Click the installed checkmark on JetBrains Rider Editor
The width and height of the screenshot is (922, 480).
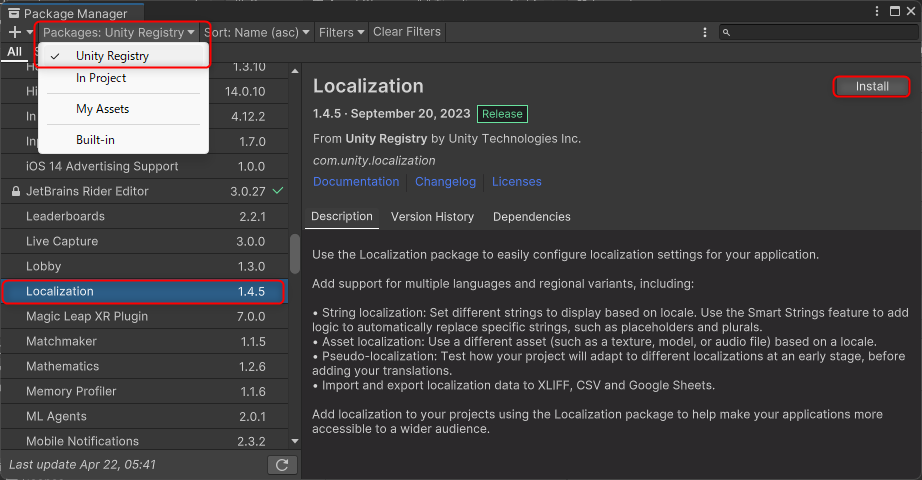pos(278,191)
